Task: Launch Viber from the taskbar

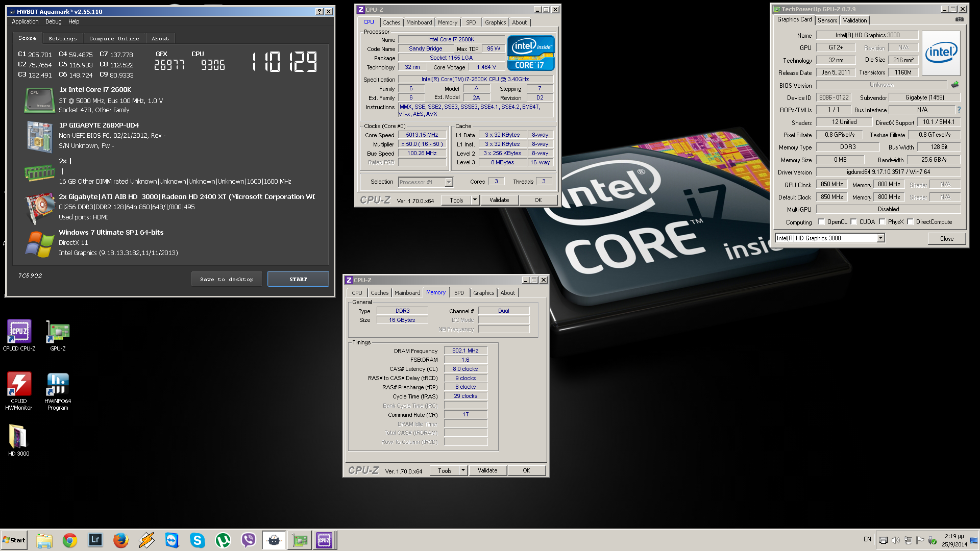Action: tap(249, 540)
